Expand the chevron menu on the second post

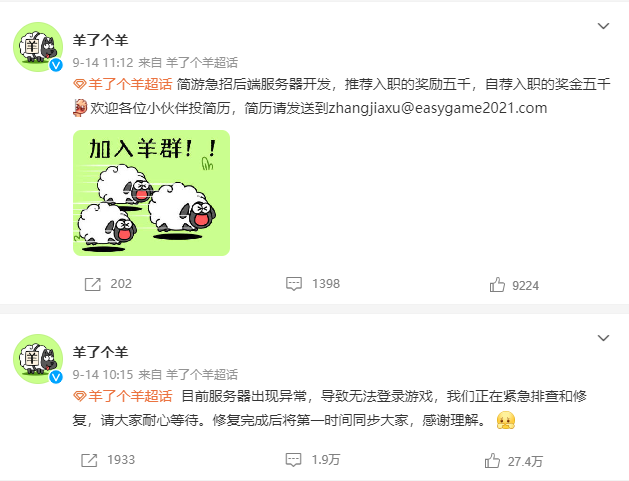[603, 338]
